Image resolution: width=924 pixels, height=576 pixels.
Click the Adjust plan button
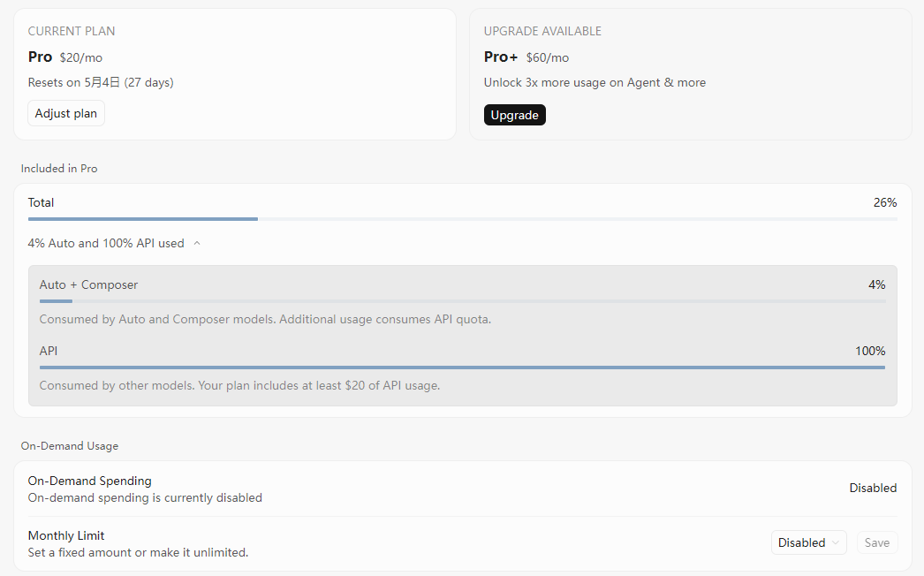pos(66,114)
